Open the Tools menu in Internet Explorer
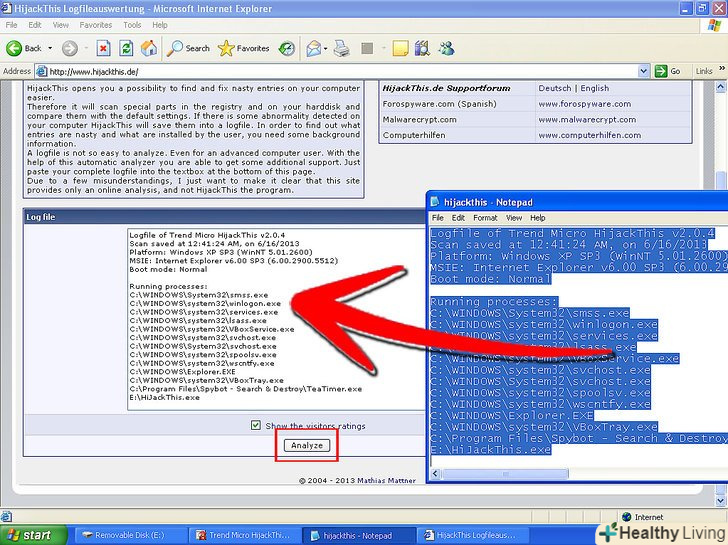This screenshot has width=728, height=545. pos(132,24)
